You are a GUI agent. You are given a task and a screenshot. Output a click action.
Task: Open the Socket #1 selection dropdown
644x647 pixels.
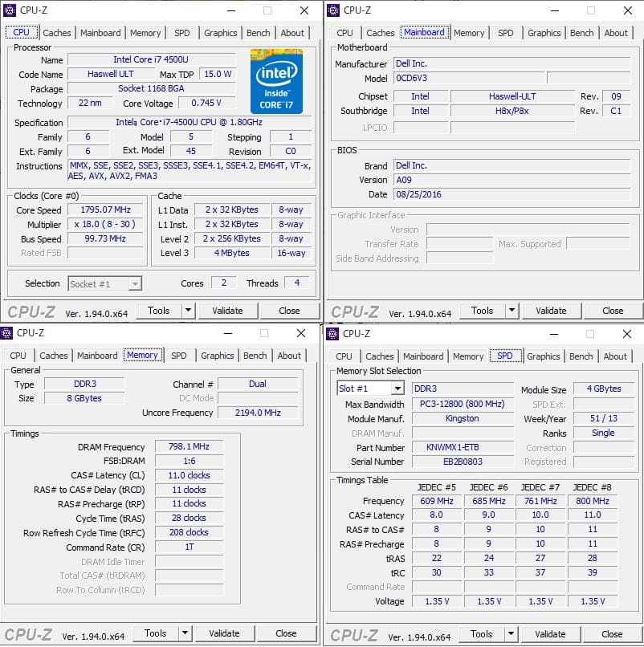pyautogui.click(x=104, y=283)
